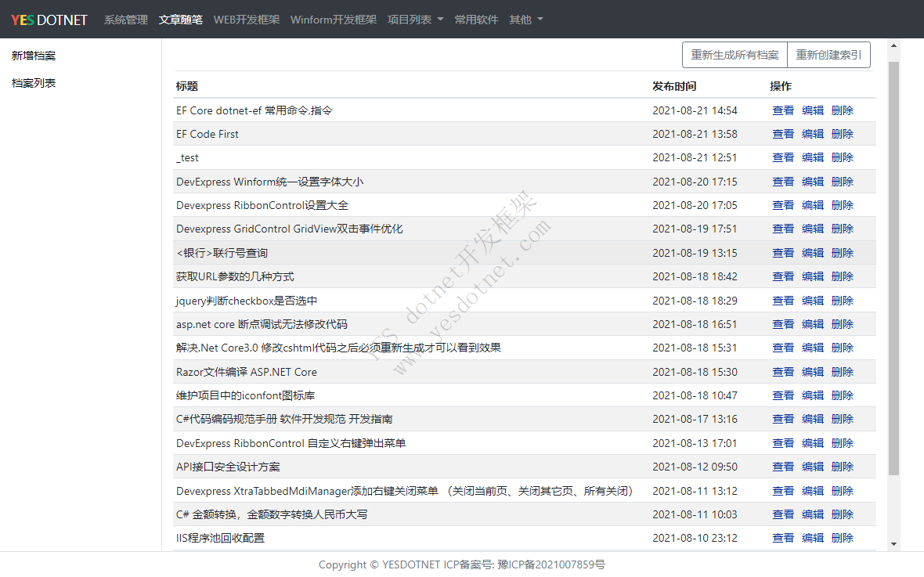
Task: Select the 文章随笔 nav item
Action: pyautogui.click(x=180, y=20)
